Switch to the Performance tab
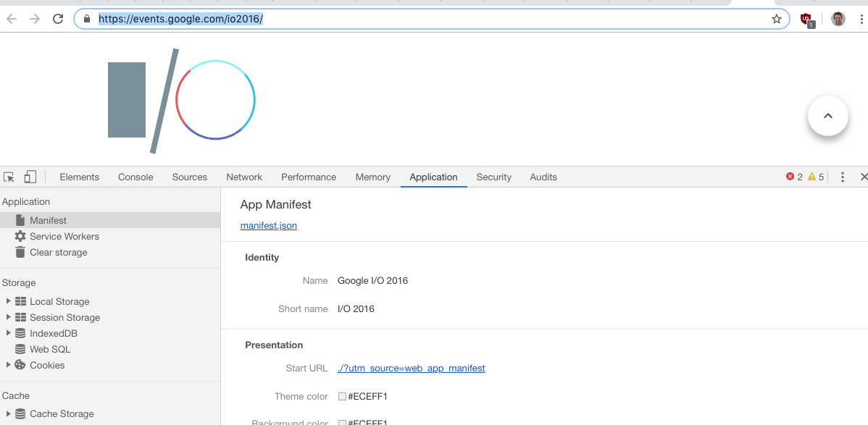Screen dimensions: 868x425 pyautogui.click(x=309, y=177)
